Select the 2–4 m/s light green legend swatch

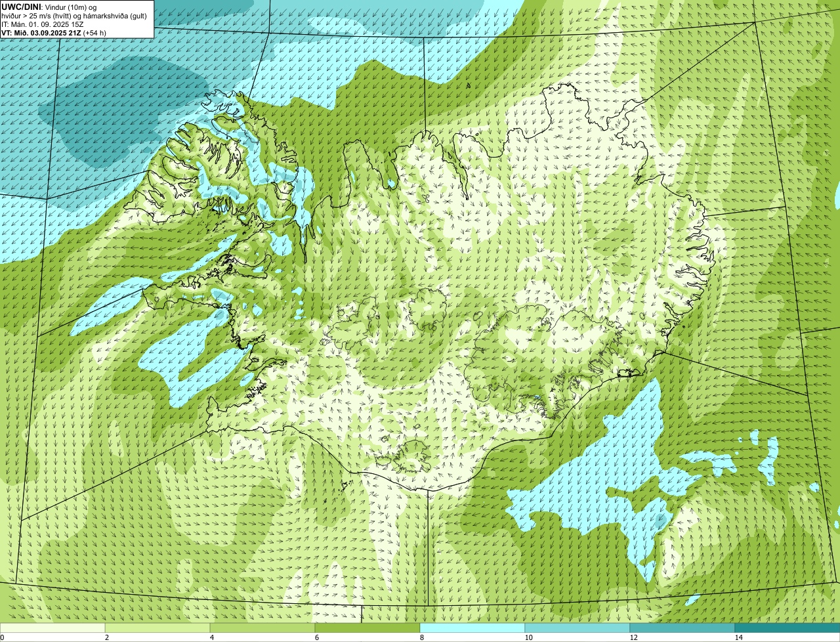(x=157, y=628)
